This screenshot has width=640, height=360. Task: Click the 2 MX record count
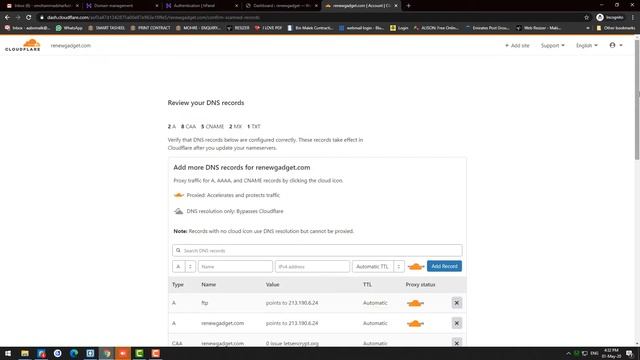(x=236, y=127)
